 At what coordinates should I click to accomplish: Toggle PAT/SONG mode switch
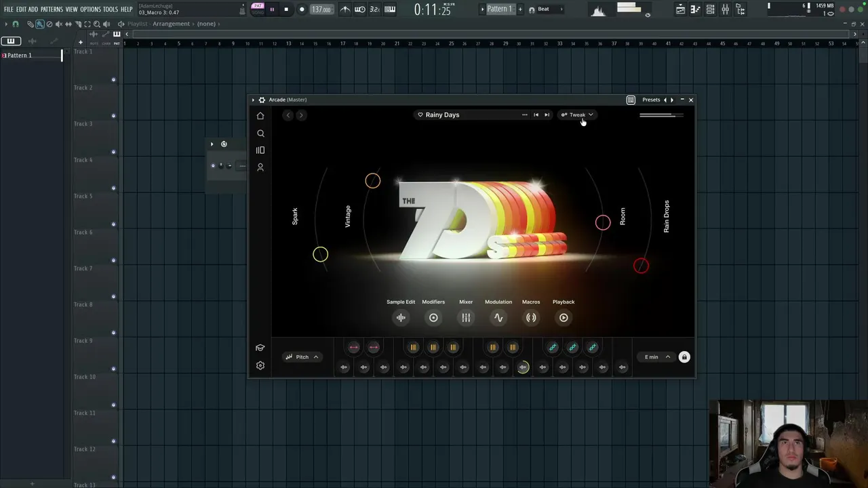pyautogui.click(x=258, y=9)
